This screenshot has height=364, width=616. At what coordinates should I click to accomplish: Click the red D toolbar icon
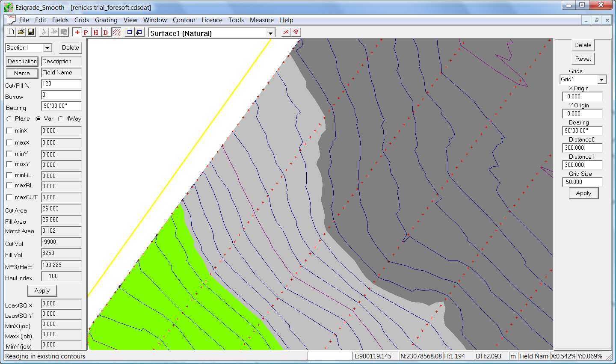(106, 33)
